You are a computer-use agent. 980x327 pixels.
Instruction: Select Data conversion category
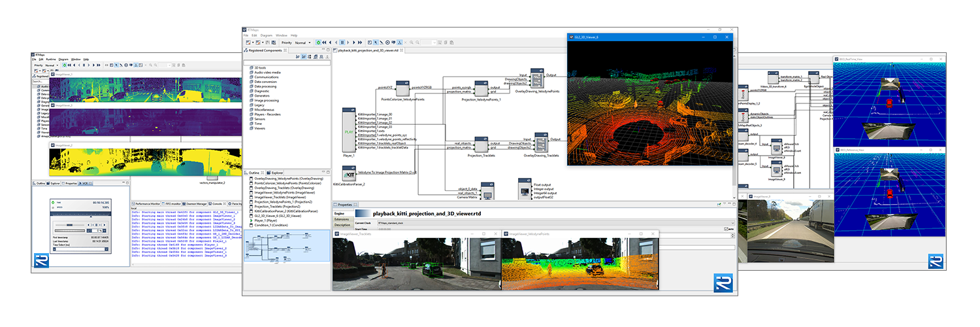[x=263, y=82]
